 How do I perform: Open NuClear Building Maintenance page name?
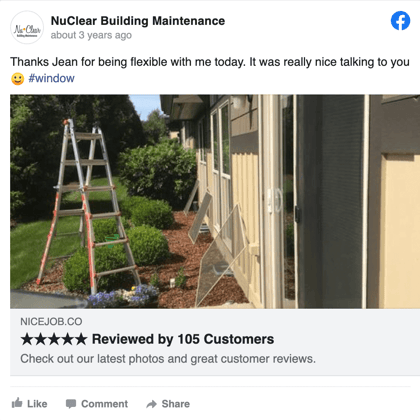point(138,21)
